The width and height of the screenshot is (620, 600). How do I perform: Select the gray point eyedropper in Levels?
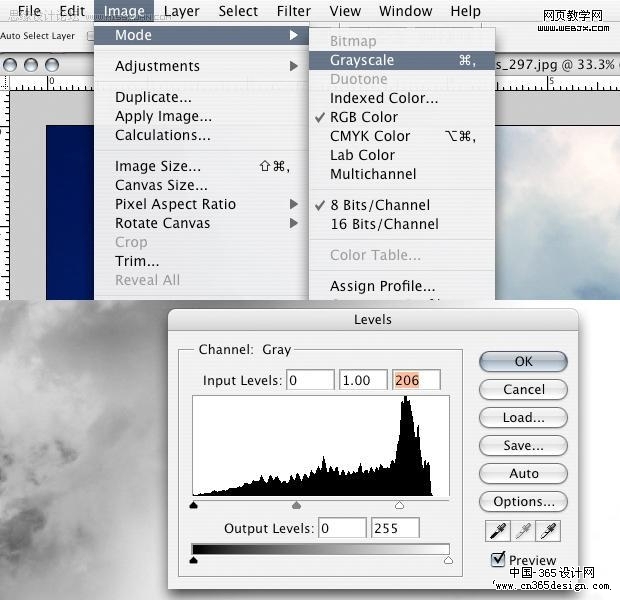523,531
